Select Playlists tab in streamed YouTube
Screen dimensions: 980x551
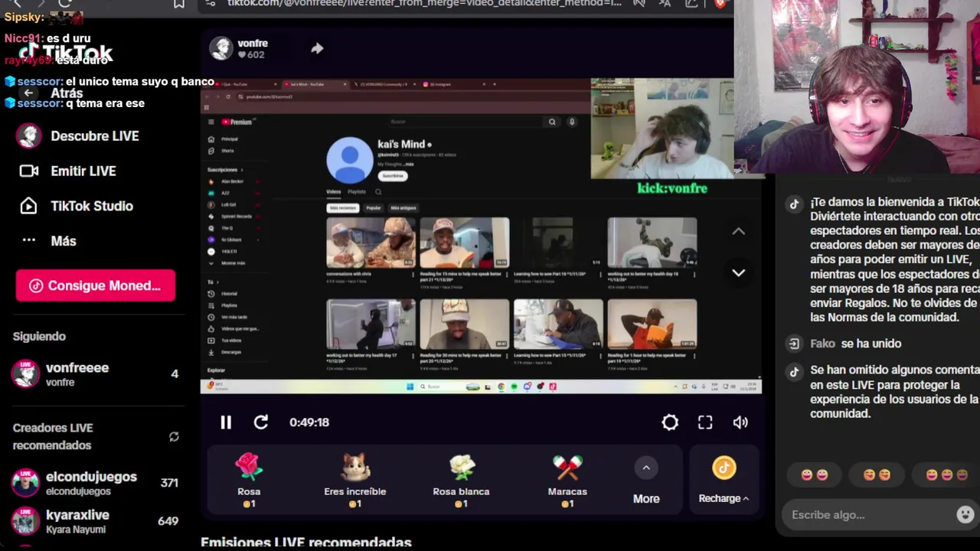pos(357,191)
